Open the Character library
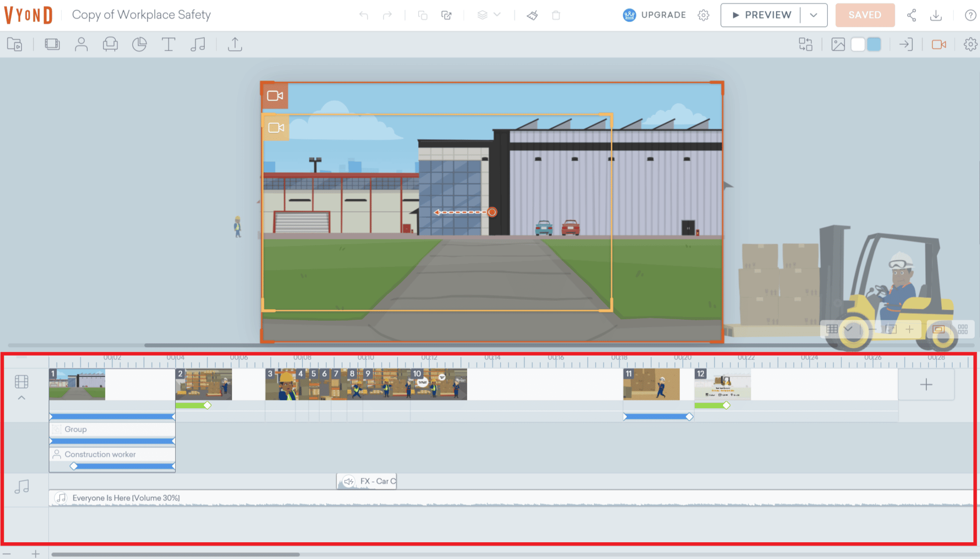Screen dimensions: 980x559 81,45
